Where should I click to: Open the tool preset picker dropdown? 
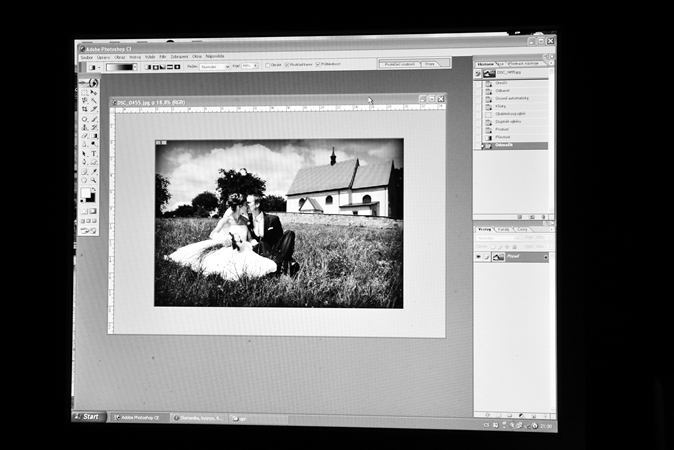99,67
